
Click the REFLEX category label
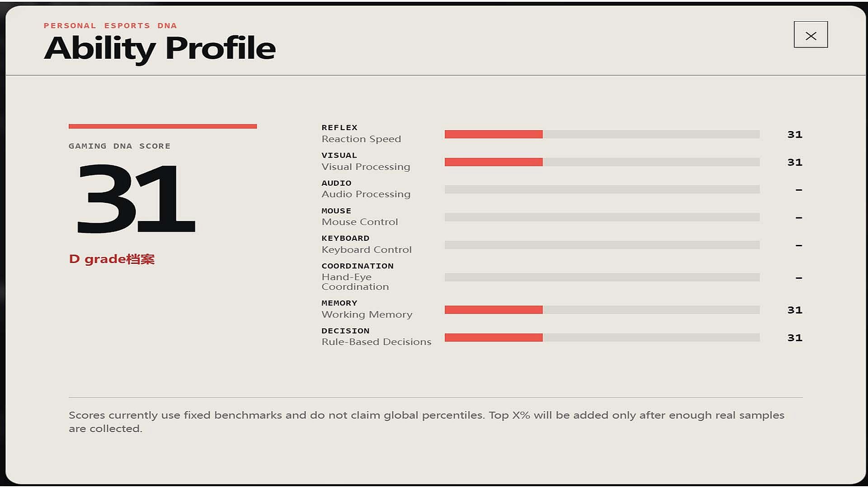pos(340,127)
